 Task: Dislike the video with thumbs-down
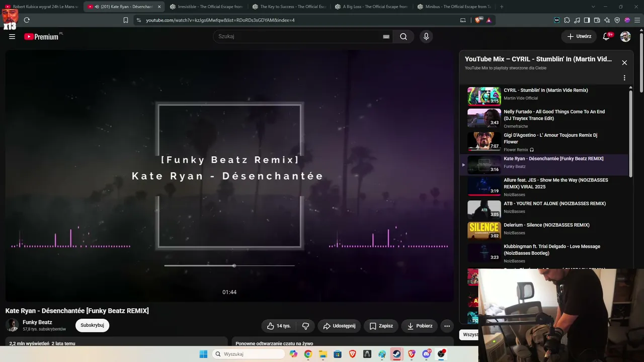(305, 326)
